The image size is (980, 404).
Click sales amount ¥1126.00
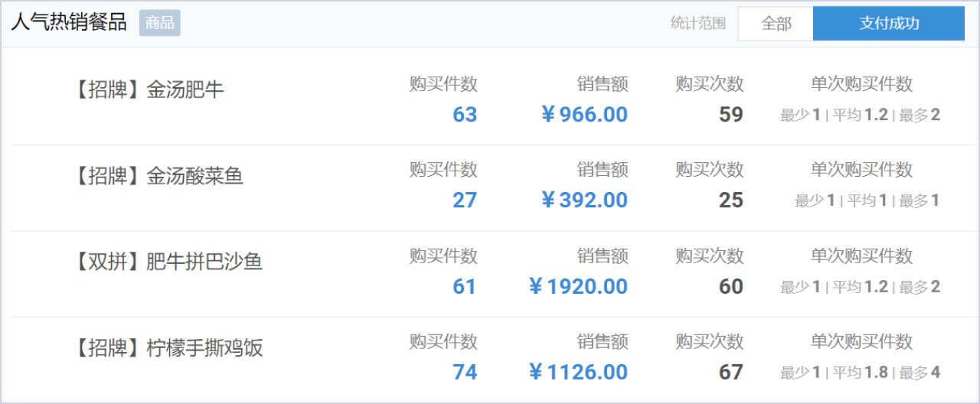click(x=578, y=373)
